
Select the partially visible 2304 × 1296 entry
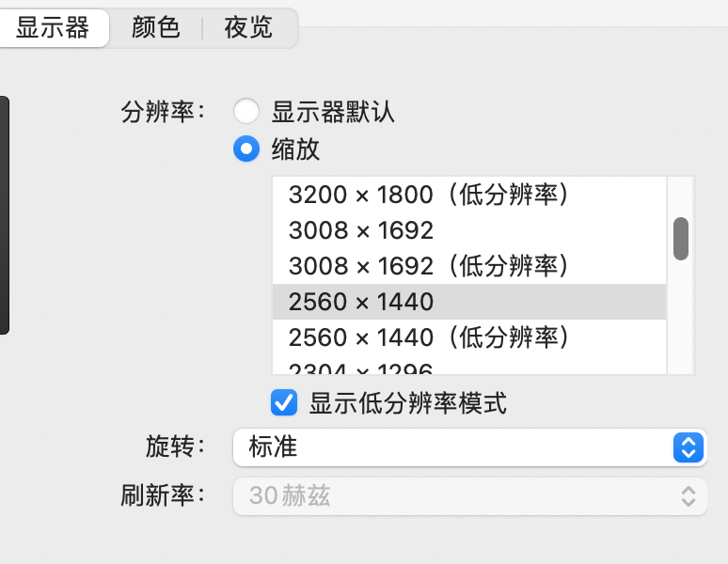click(x=361, y=368)
